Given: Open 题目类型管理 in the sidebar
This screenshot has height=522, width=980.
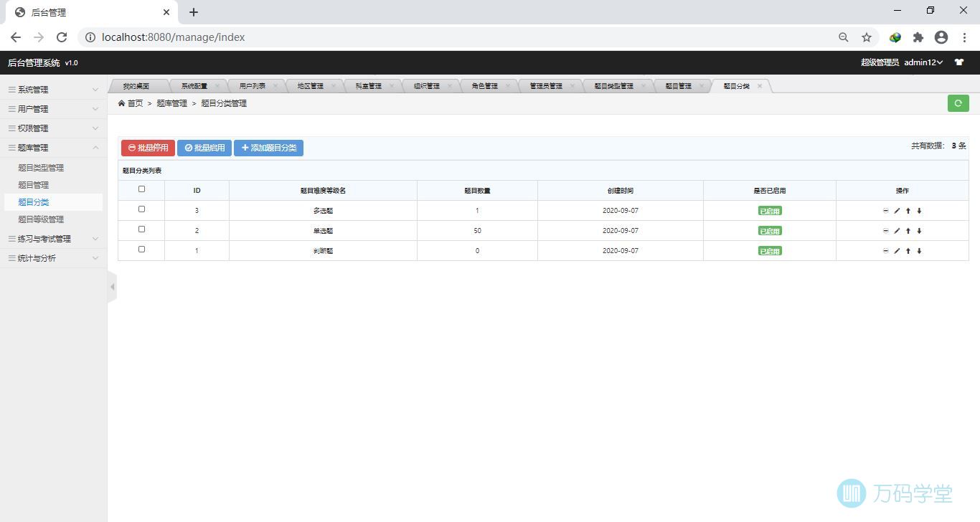Looking at the screenshot, I should pos(41,168).
